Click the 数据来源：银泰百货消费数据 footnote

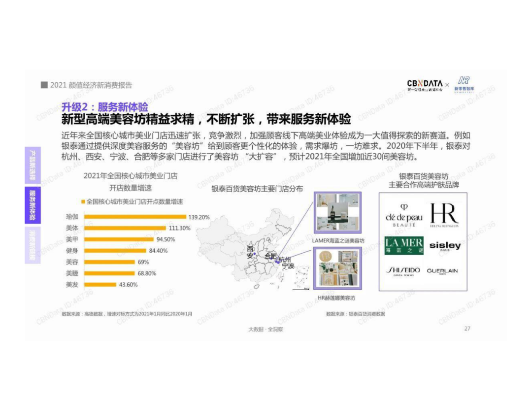[x=356, y=314]
